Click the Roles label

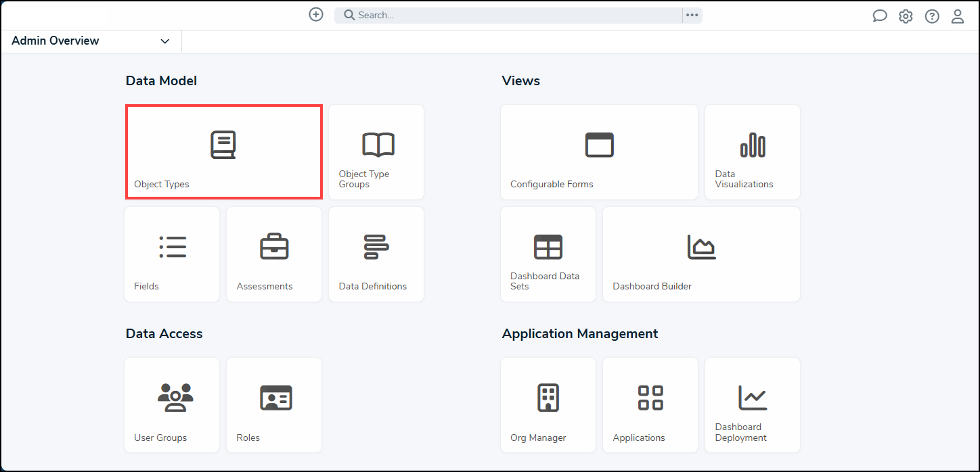pyautogui.click(x=248, y=438)
